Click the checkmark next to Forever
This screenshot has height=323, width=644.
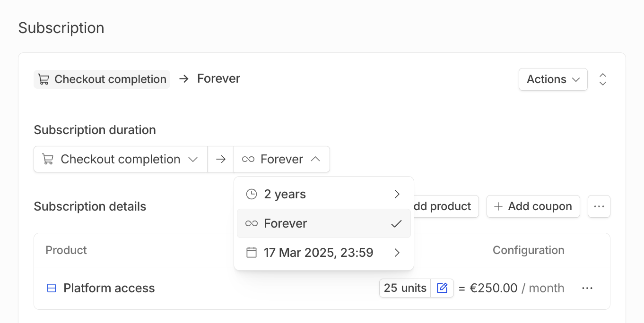[396, 223]
